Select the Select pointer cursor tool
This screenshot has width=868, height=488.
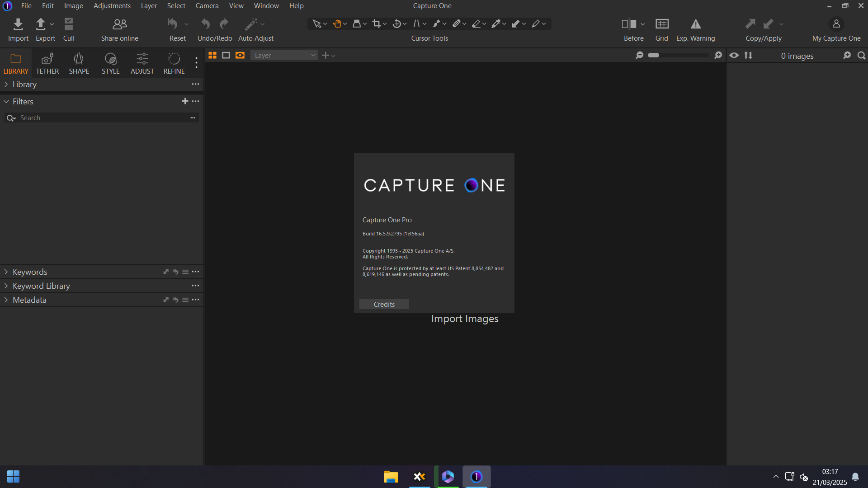point(317,24)
